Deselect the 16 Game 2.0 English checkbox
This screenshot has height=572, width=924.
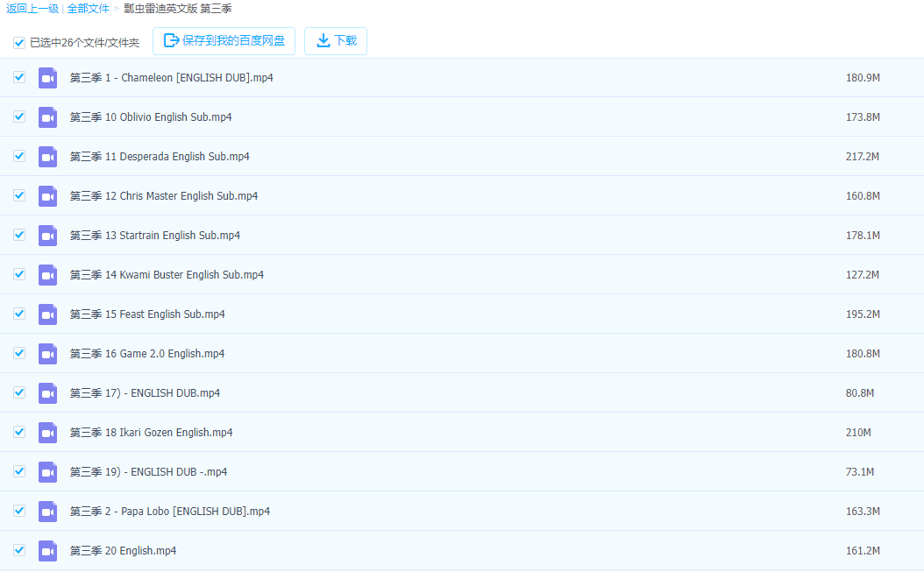19,353
